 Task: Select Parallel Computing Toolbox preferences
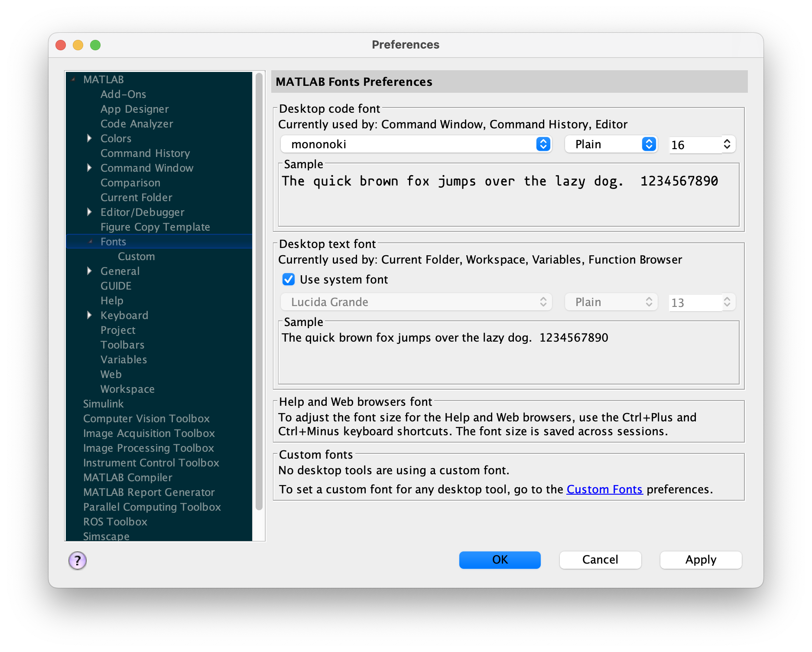152,507
